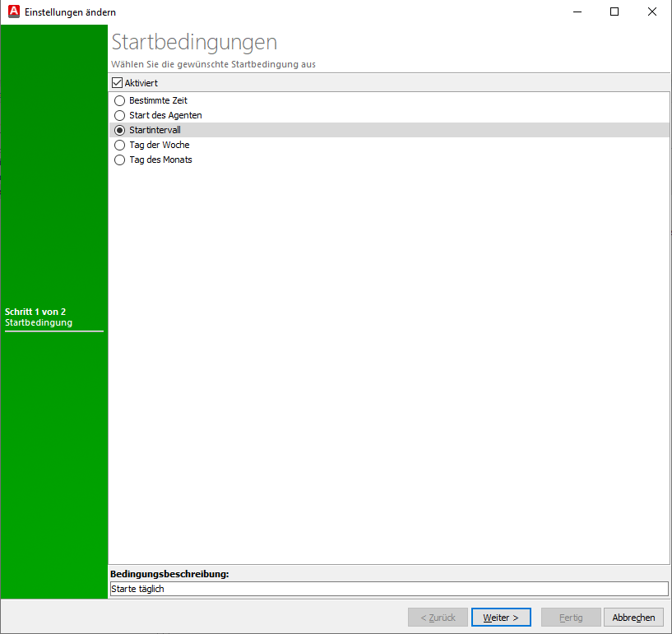
Task: Click the disabled Zurück button
Action: click(438, 617)
